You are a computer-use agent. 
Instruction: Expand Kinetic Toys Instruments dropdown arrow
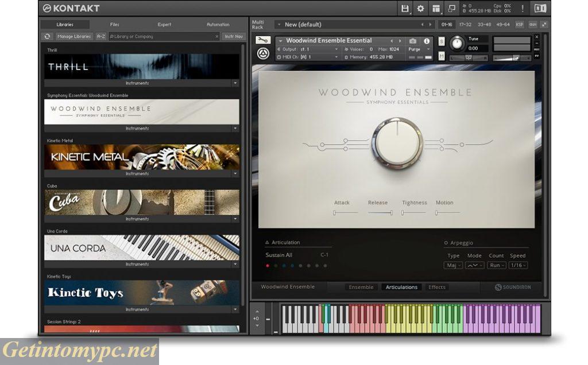tap(235, 309)
